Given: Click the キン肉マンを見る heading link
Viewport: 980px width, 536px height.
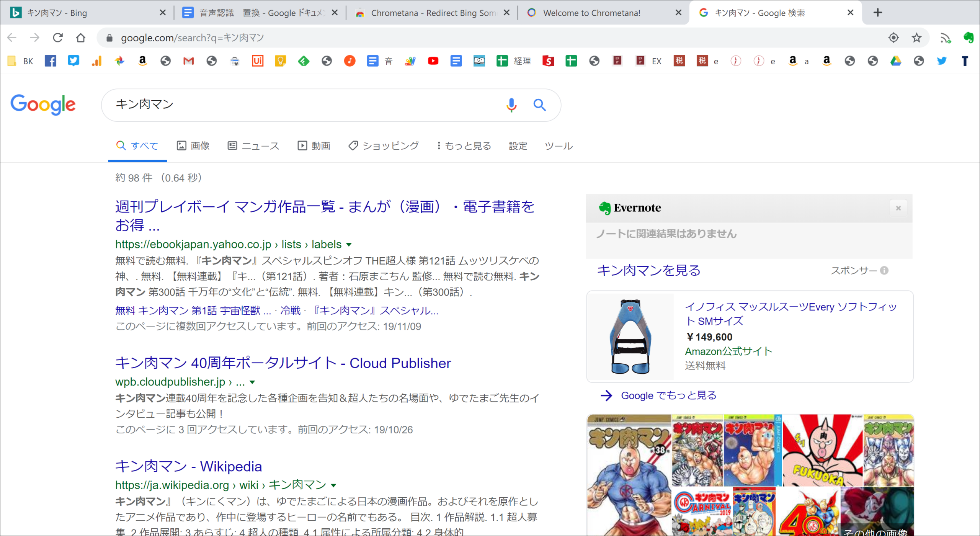Looking at the screenshot, I should [x=648, y=270].
